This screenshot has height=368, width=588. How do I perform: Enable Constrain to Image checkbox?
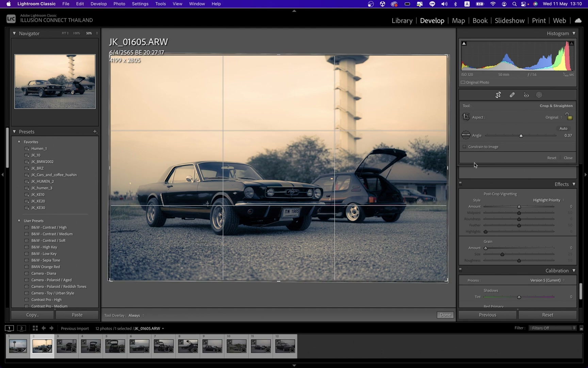click(x=464, y=147)
